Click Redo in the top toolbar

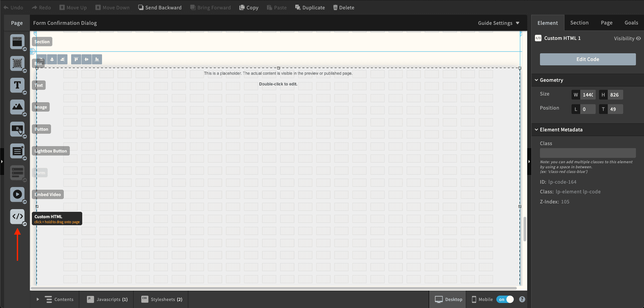pos(41,7)
